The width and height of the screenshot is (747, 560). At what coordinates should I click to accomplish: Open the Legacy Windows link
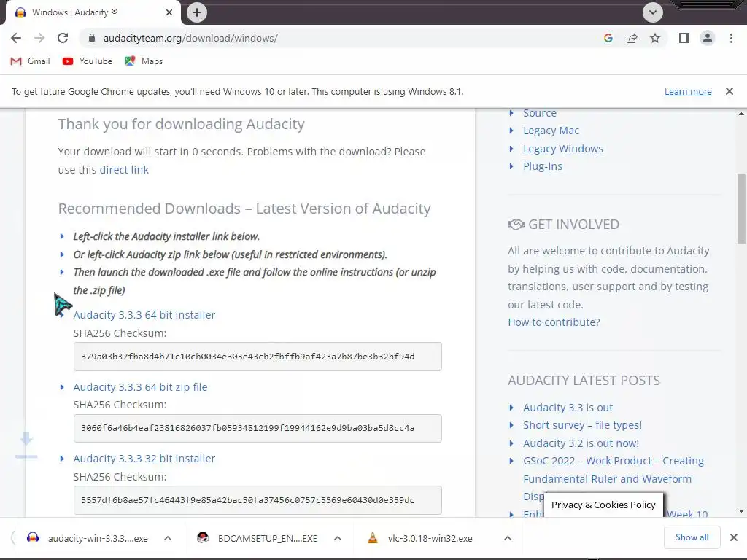(563, 149)
